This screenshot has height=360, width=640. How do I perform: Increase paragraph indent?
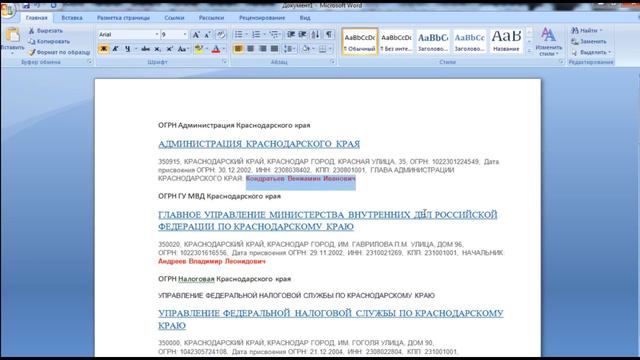(302, 34)
